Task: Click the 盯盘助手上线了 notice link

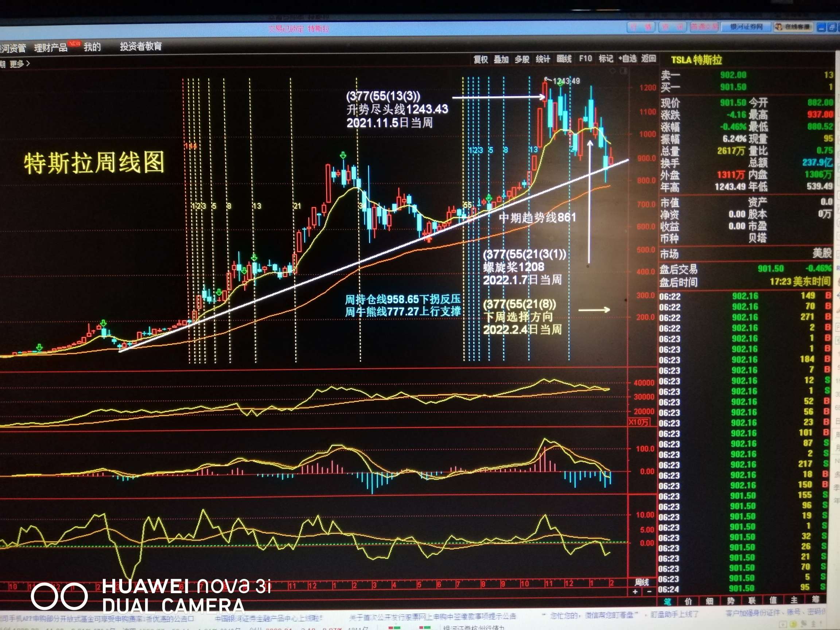Action: coord(674,614)
